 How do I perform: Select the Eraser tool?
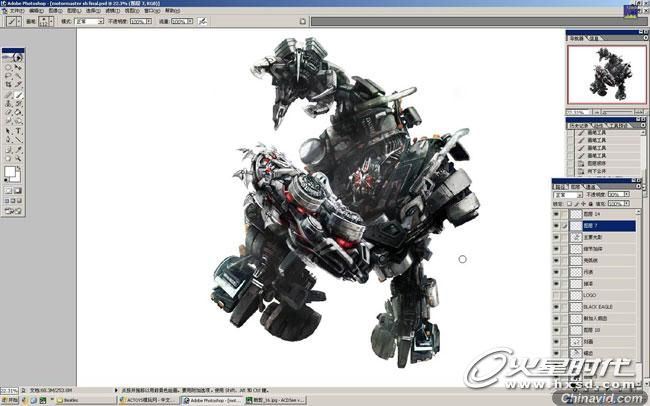tap(8, 112)
